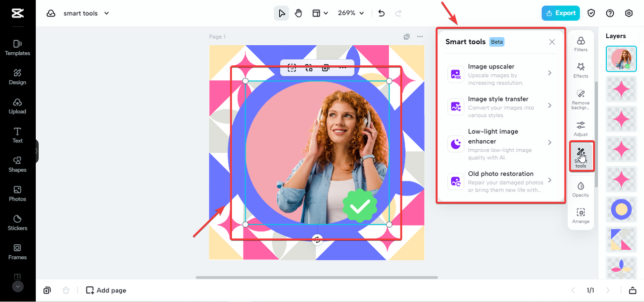This screenshot has height=302, width=644.
Task: Open the canvas layout resize dropdown
Action: pos(320,13)
